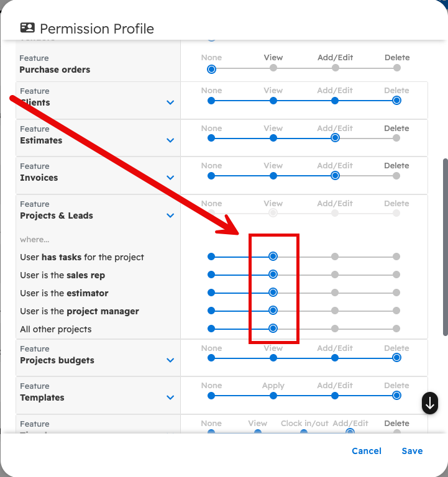Screen dimensions: 448x477
Task: Set Purchase orders permission to View
Action: coord(273,68)
